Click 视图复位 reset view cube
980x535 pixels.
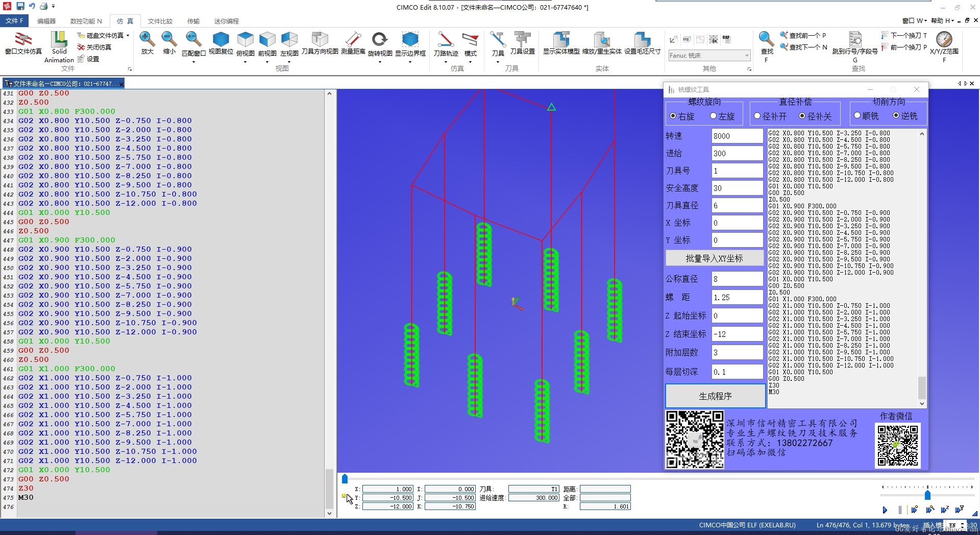[220, 39]
